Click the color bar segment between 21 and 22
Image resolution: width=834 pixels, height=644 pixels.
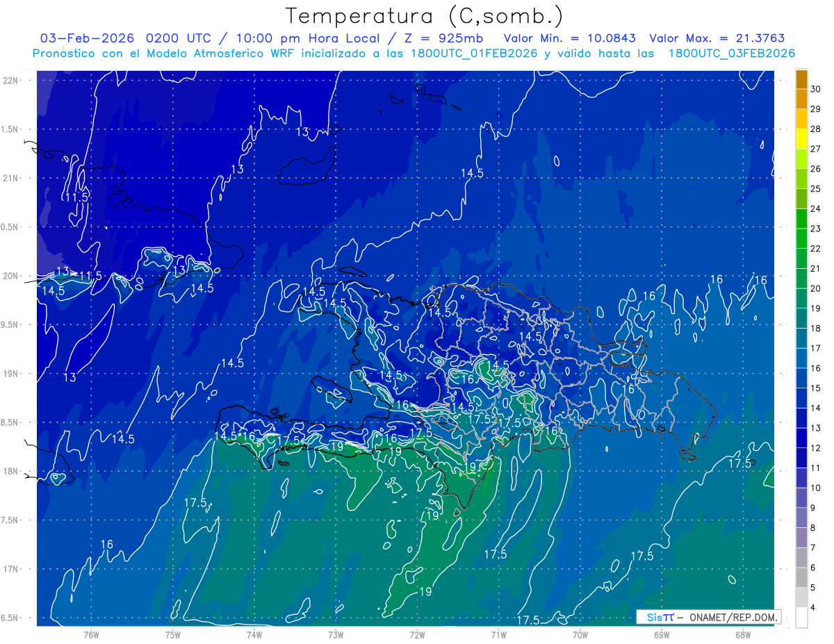pos(801,258)
